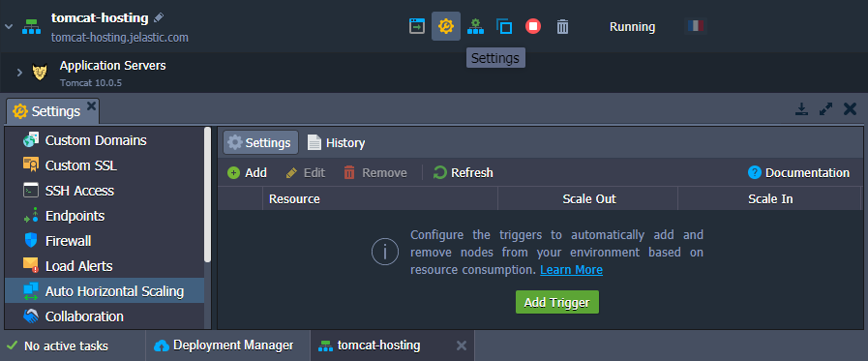Screen dimensions: 868x361
Task: Open Load Alerts section
Action: tap(105, 266)
